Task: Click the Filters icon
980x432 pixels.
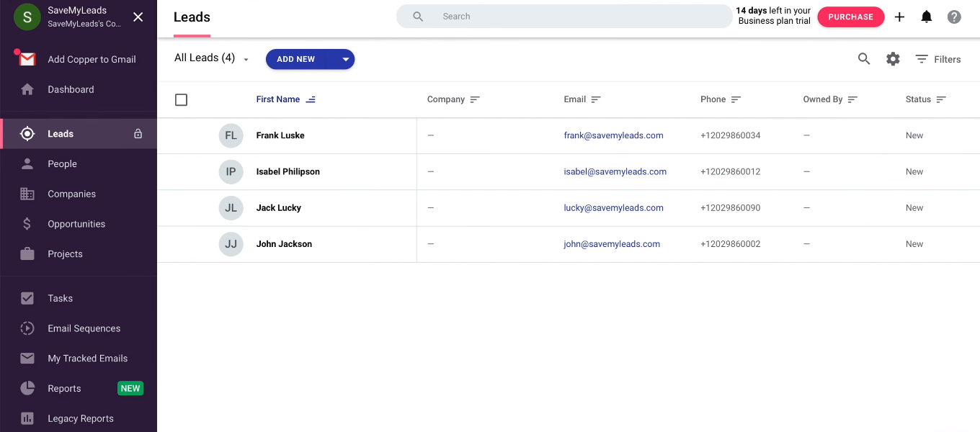Action: coord(922,59)
